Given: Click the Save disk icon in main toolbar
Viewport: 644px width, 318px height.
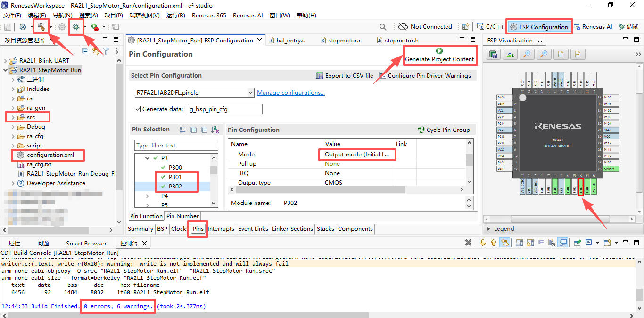Looking at the screenshot, I should [8, 27].
